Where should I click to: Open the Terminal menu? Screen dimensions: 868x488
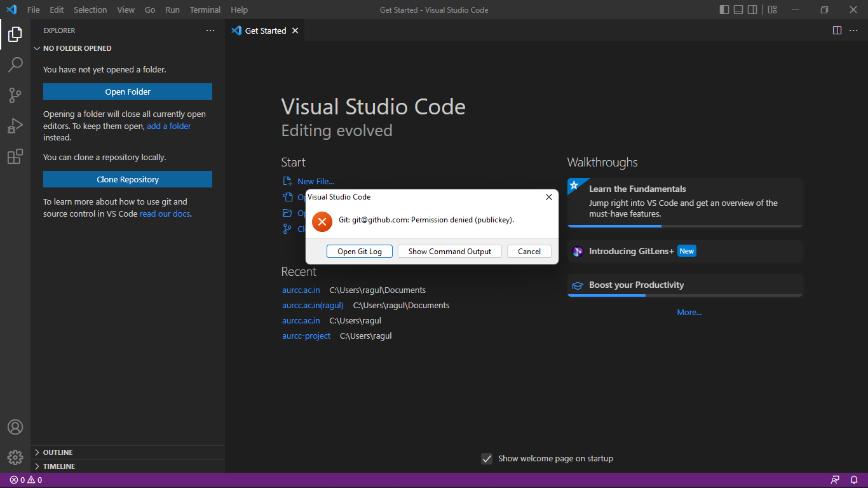coord(205,10)
